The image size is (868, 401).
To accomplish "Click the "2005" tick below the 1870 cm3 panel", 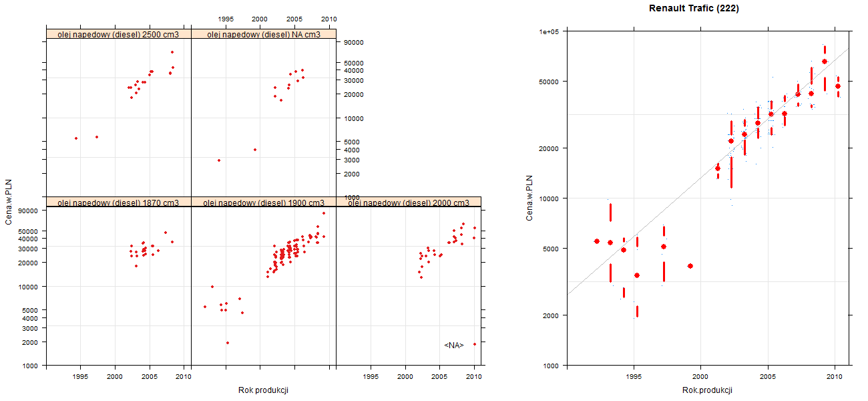I will (150, 377).
